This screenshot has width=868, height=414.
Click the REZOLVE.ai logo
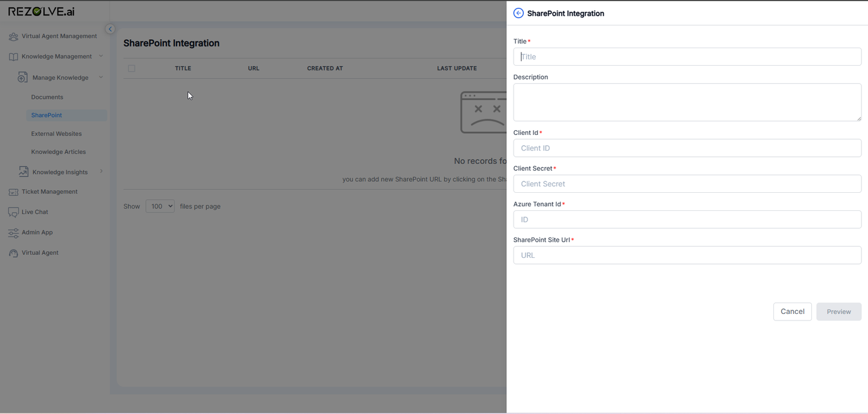42,11
